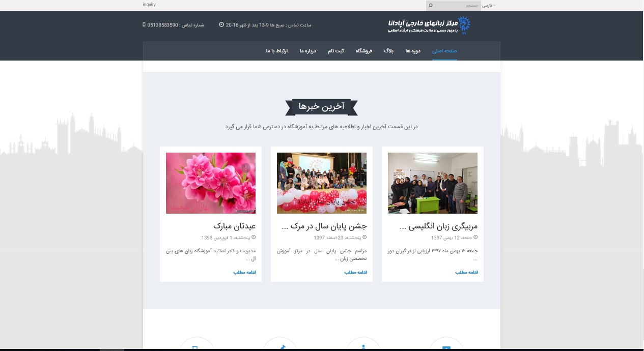Viewport: 644px width, 351px height.
Task: Open the pink blossoms عیدتان مبارک photo
Action: [211, 183]
